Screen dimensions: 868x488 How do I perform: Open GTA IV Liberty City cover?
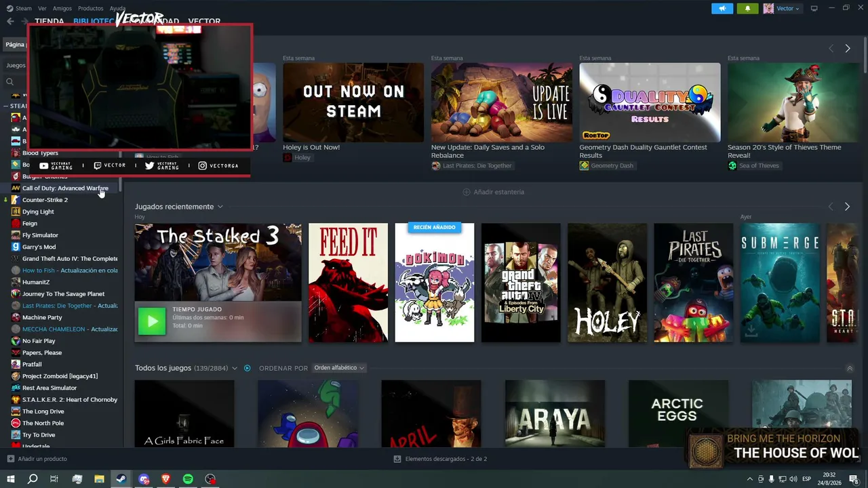tap(521, 283)
